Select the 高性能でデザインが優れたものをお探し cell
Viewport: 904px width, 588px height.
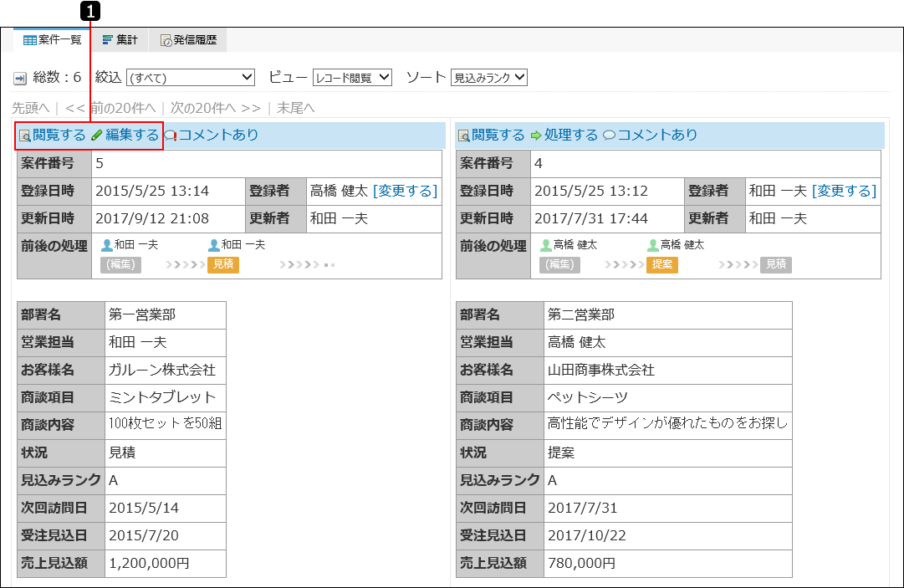pyautogui.click(x=668, y=426)
